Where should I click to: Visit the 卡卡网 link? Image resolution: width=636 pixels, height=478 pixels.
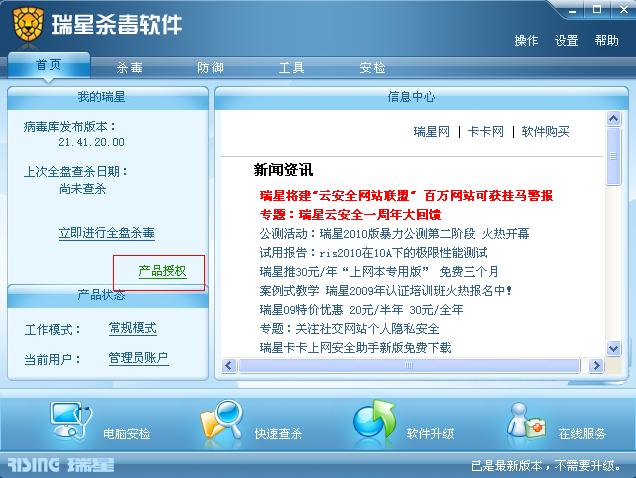[x=486, y=131]
